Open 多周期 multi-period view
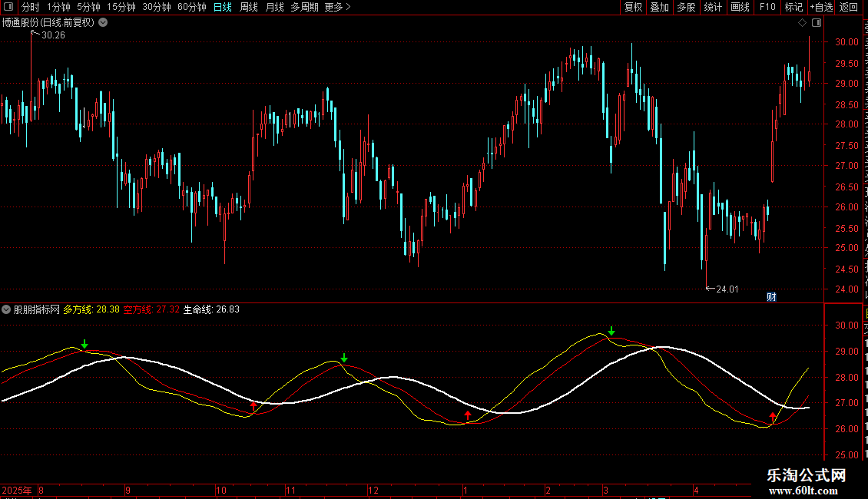The width and height of the screenshot is (868, 499). tap(304, 7)
